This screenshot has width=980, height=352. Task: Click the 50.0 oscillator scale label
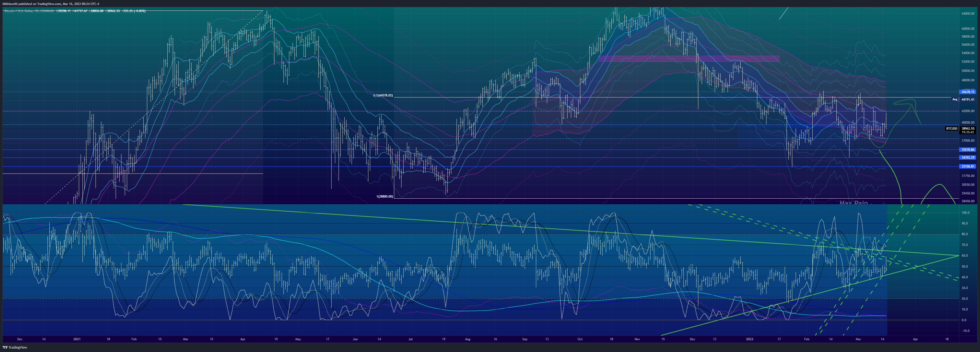tap(964, 267)
